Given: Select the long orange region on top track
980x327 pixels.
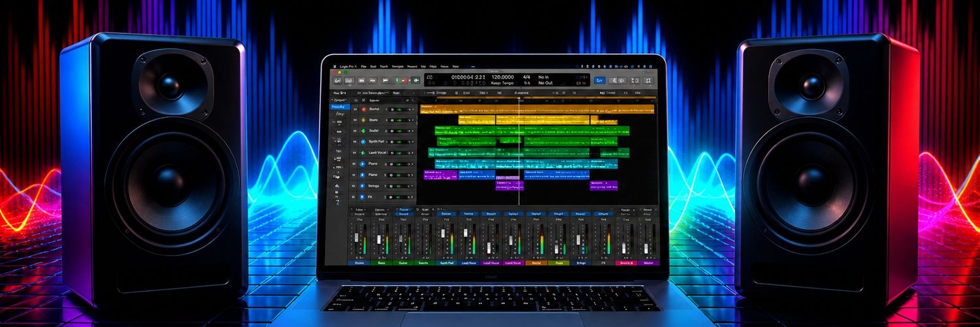Looking at the screenshot, I should point(537,109).
